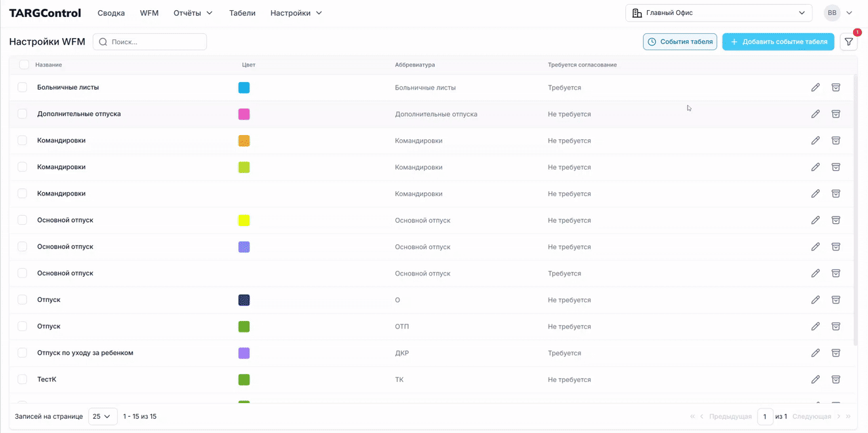The width and height of the screenshot is (868, 433).
Task: Select the ТестК row checkbox
Action: pyautogui.click(x=22, y=379)
